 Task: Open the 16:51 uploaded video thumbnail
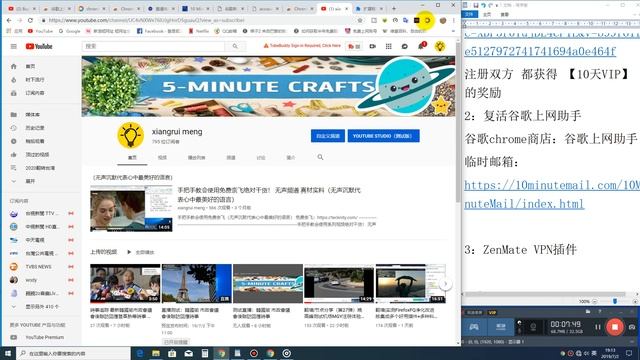411,283
